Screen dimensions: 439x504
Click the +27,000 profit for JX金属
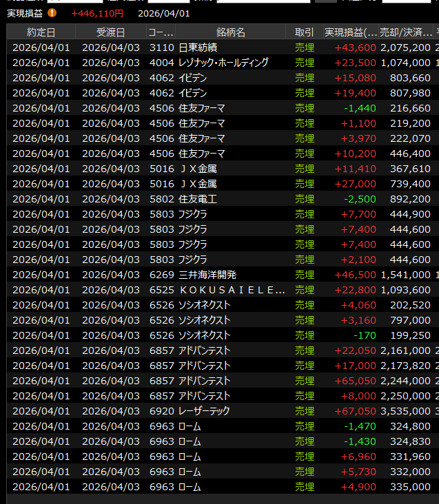[x=355, y=184]
